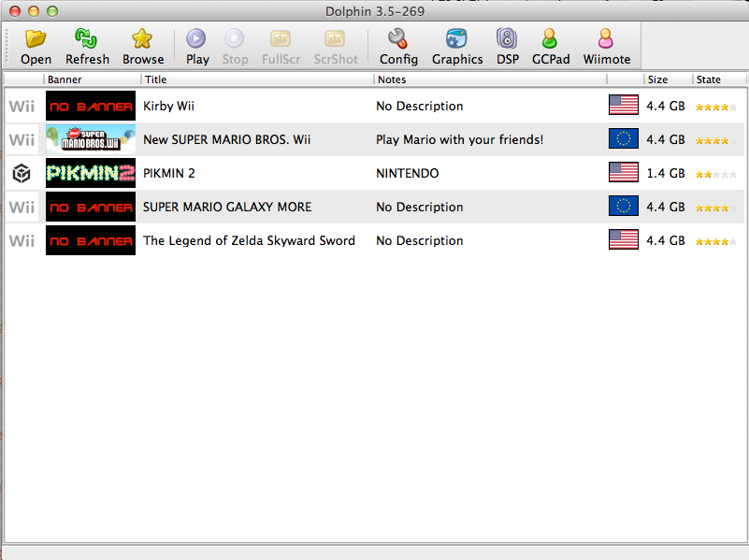Screen dimensions: 749x560
Task: Click the FullScr toolbar icon
Action: click(x=281, y=38)
